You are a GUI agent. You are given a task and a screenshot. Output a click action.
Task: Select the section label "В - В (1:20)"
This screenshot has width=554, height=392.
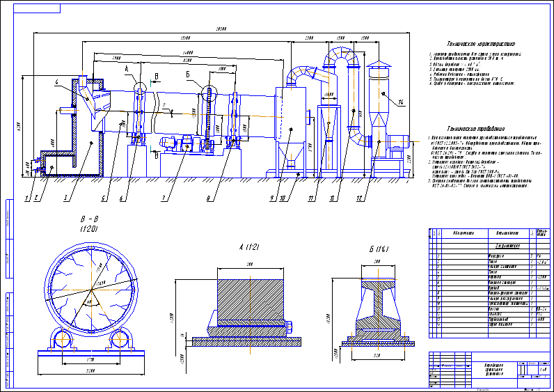[89, 224]
